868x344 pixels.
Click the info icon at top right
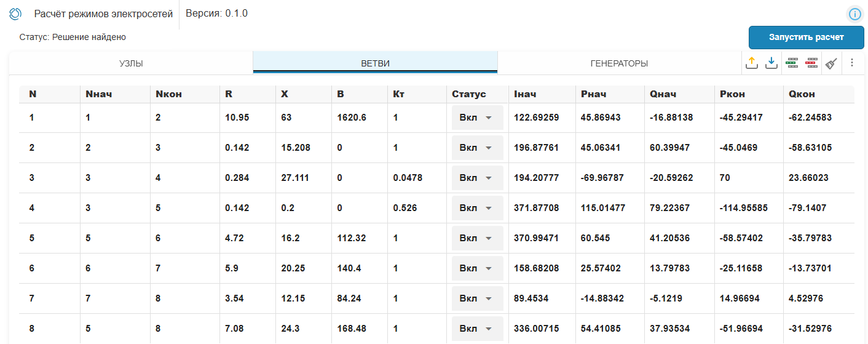click(854, 14)
